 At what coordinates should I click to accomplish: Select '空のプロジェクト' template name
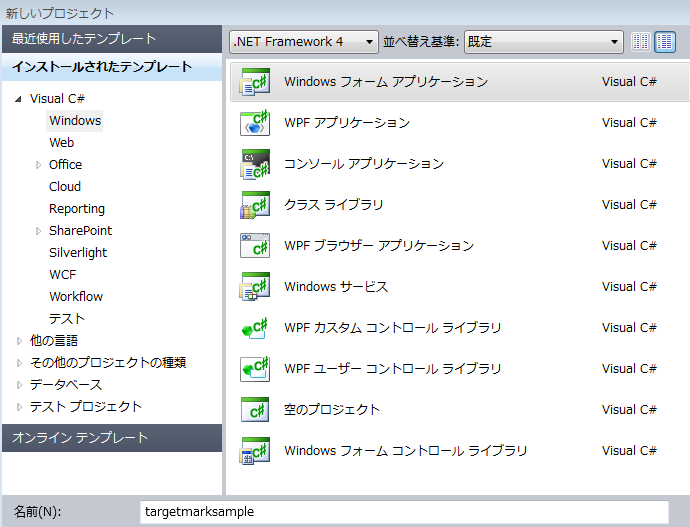tap(332, 410)
